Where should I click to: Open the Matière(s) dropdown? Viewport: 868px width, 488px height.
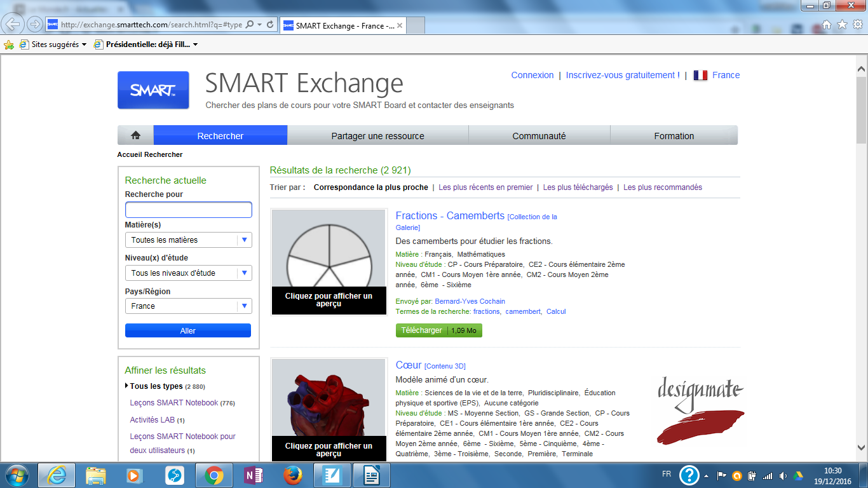click(x=189, y=240)
